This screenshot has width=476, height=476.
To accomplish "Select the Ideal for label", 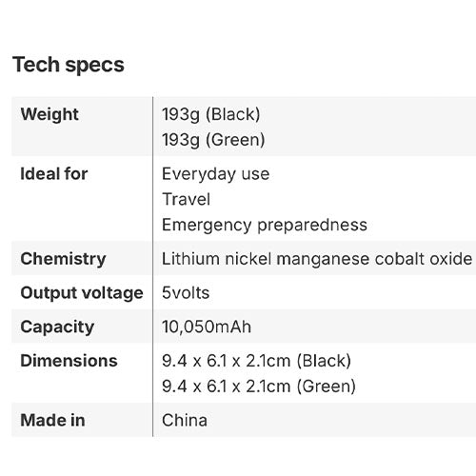I will click(54, 173).
